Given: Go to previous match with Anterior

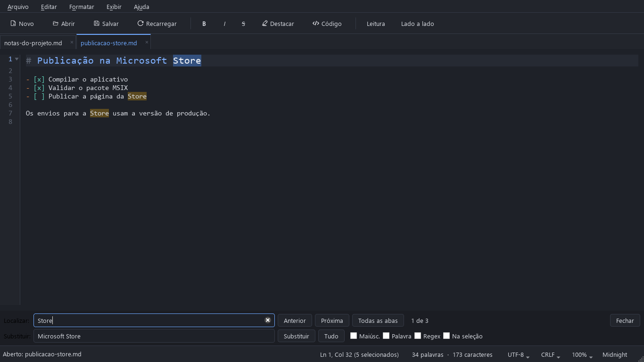Looking at the screenshot, I should point(295,321).
